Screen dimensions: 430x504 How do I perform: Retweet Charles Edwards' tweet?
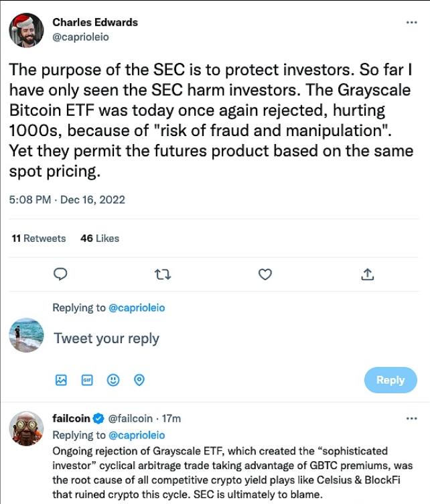coord(163,274)
